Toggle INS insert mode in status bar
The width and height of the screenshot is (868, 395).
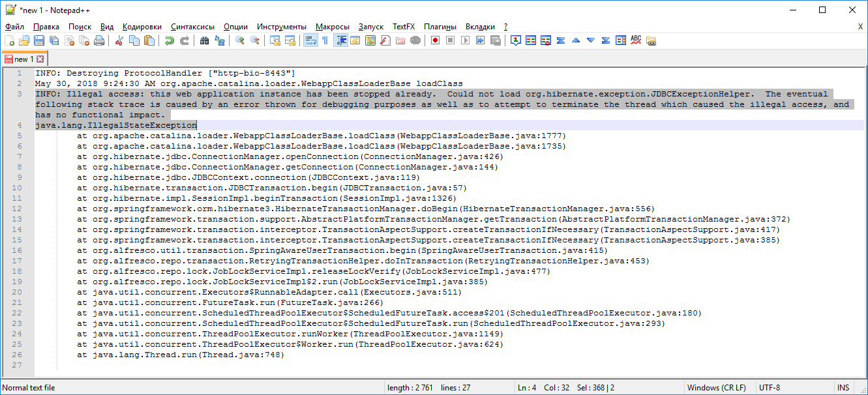[842, 388]
